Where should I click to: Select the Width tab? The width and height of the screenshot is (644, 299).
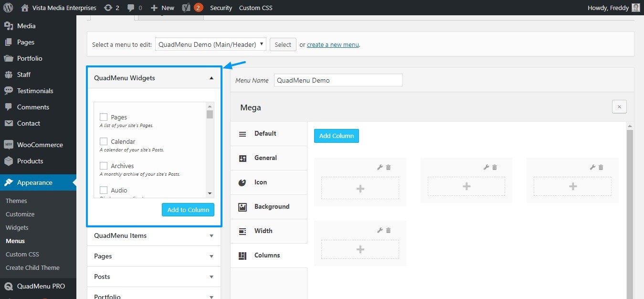[269, 231]
